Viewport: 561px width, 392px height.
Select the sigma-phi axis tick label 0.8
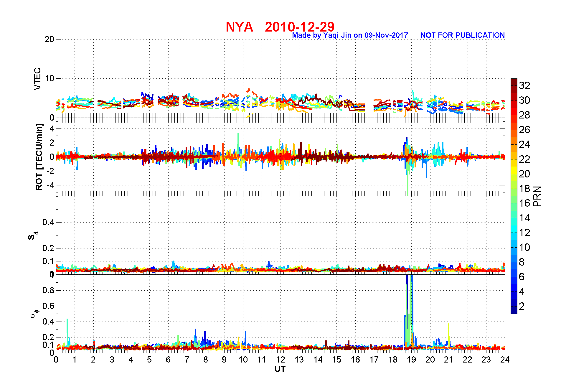tap(48, 290)
